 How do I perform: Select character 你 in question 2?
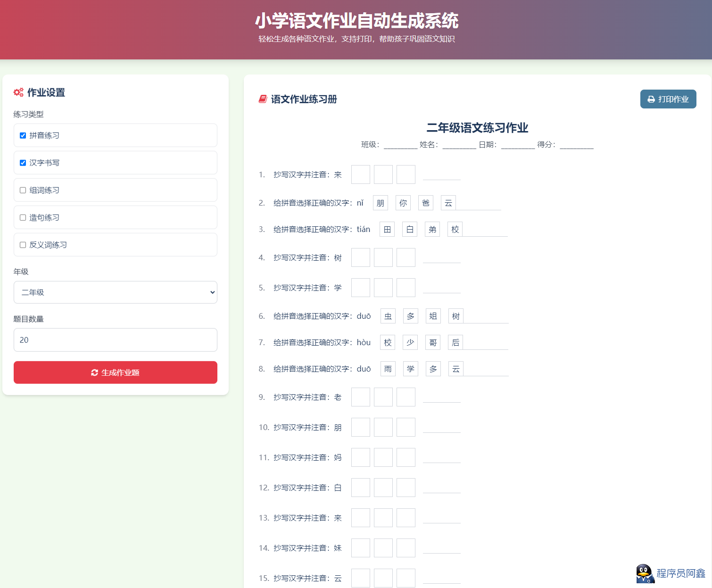403,203
